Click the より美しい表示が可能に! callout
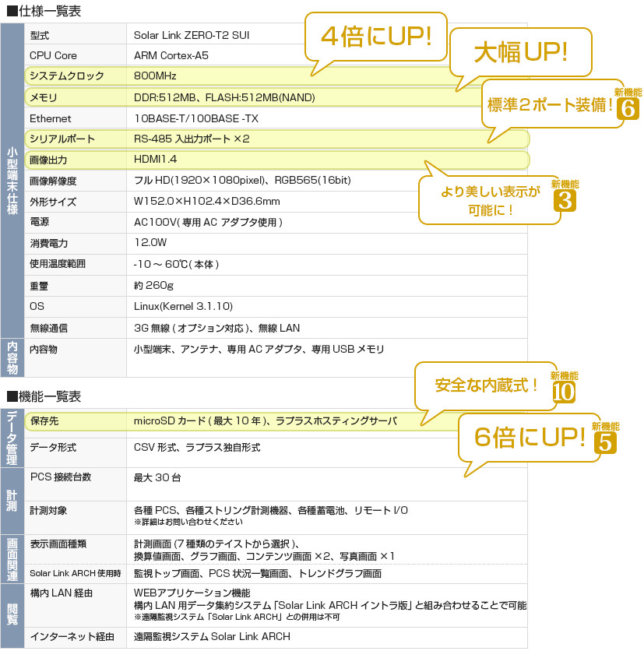644x658 pixels. pyautogui.click(x=490, y=201)
